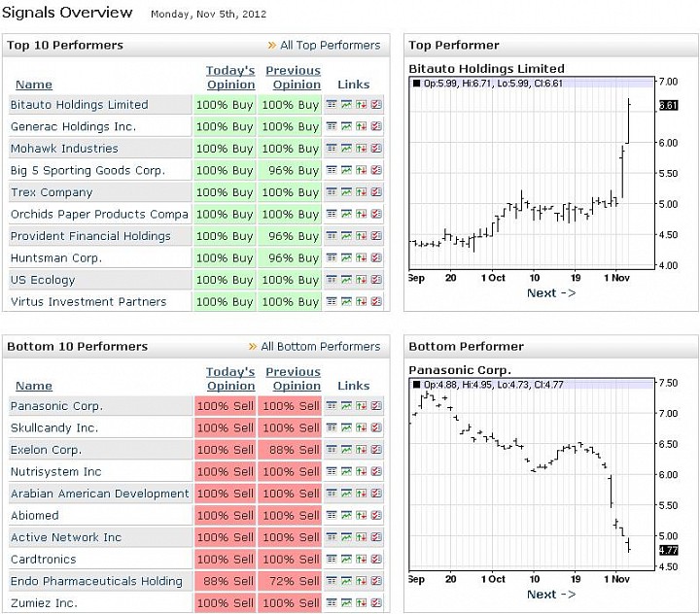Open quote table icon for Virtus Investment Partners
This screenshot has width=700, height=614.
[x=332, y=301]
